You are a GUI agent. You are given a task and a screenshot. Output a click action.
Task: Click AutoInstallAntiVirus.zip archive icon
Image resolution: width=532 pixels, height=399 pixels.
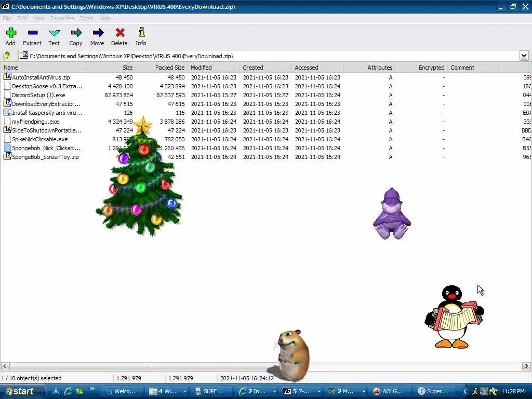[7, 77]
